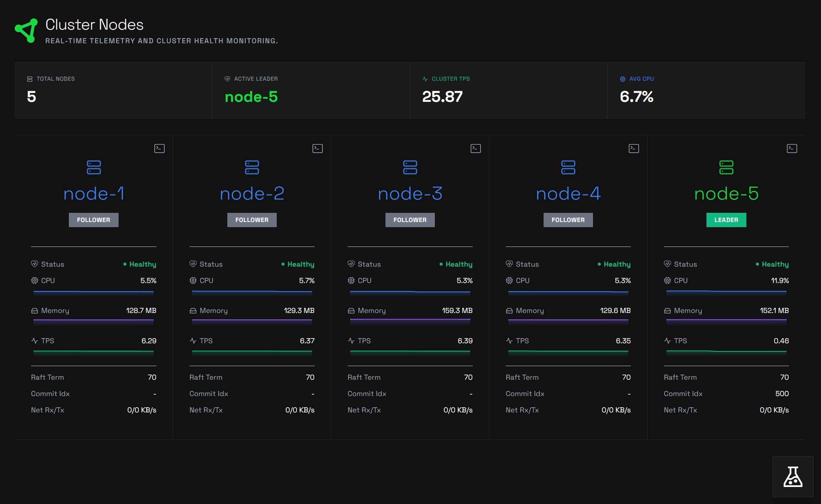Screen dimensions: 821x504
Task: Click the server icon above node-1
Action: point(94,167)
